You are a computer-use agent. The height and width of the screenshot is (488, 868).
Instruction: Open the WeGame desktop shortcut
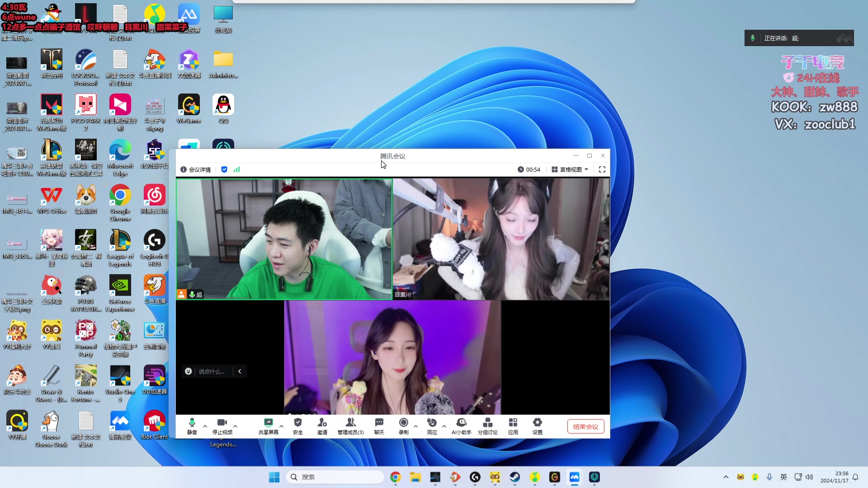pos(189,109)
